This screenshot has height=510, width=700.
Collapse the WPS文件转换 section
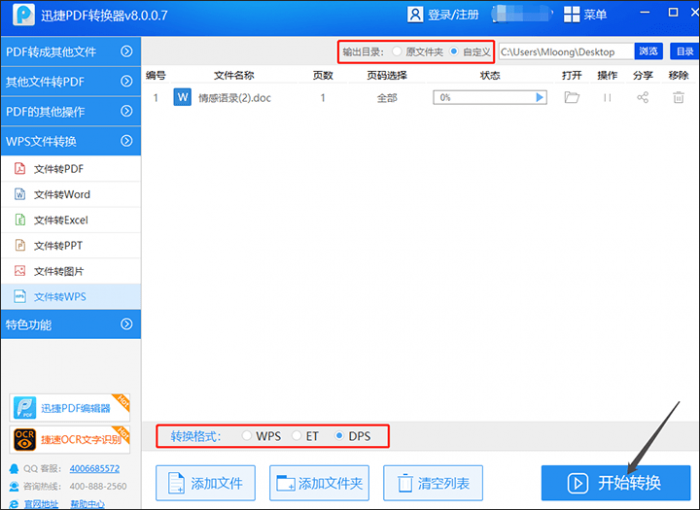pyautogui.click(x=71, y=141)
